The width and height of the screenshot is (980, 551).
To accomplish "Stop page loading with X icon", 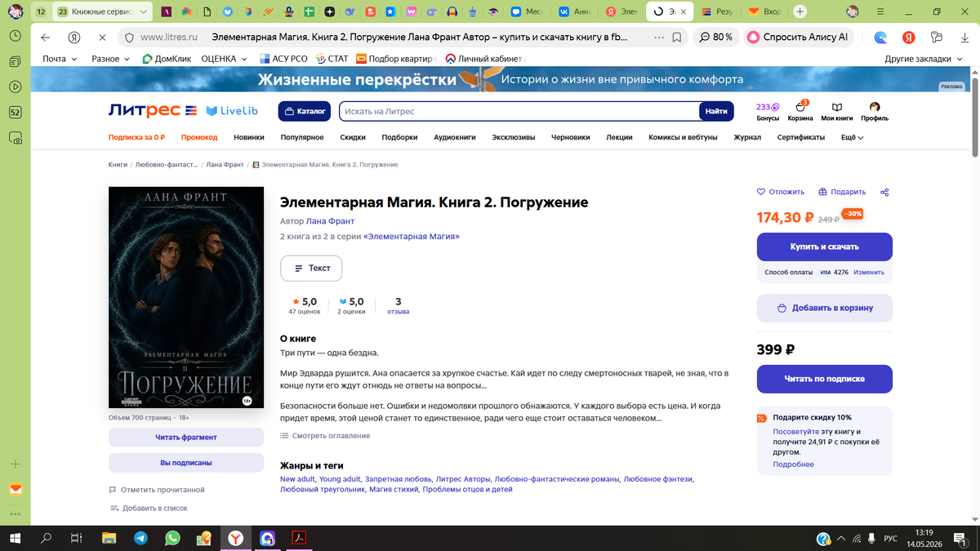I will point(101,38).
